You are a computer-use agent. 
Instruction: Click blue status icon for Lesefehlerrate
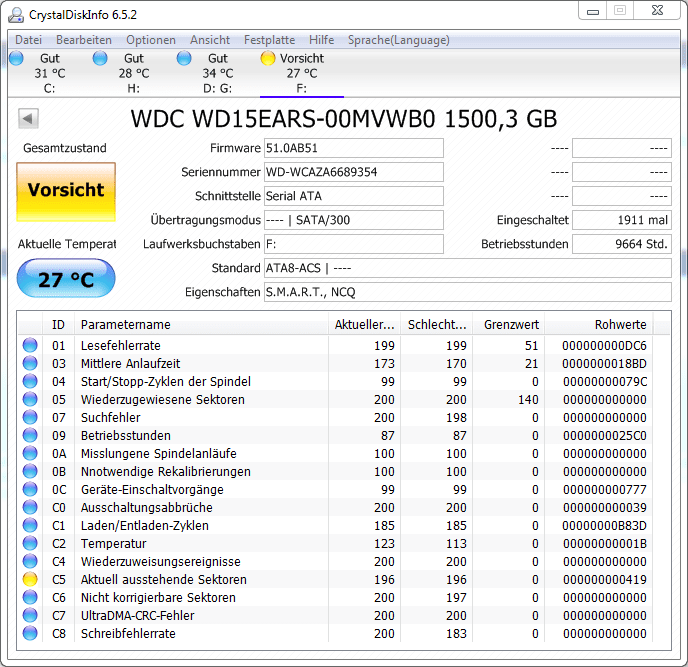click(x=30, y=346)
